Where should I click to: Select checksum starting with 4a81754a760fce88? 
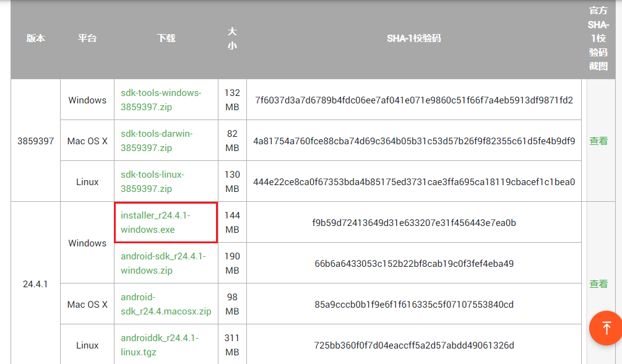pyautogui.click(x=414, y=141)
